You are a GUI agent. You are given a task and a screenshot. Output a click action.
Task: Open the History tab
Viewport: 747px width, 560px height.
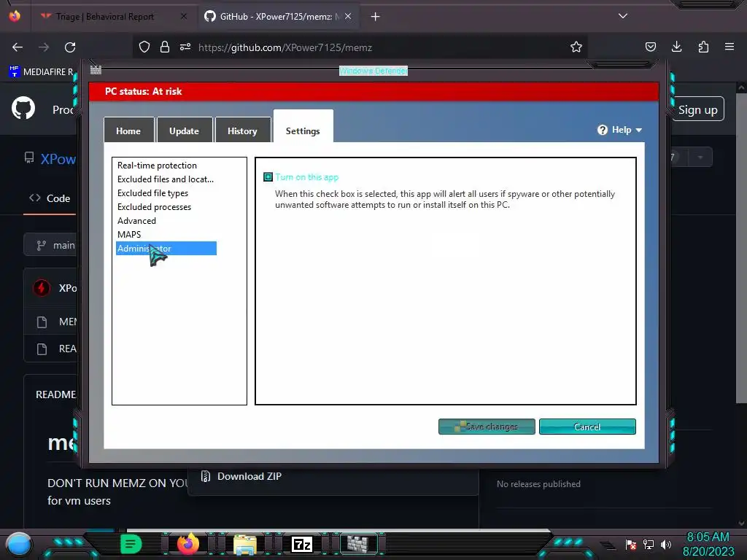pyautogui.click(x=242, y=131)
